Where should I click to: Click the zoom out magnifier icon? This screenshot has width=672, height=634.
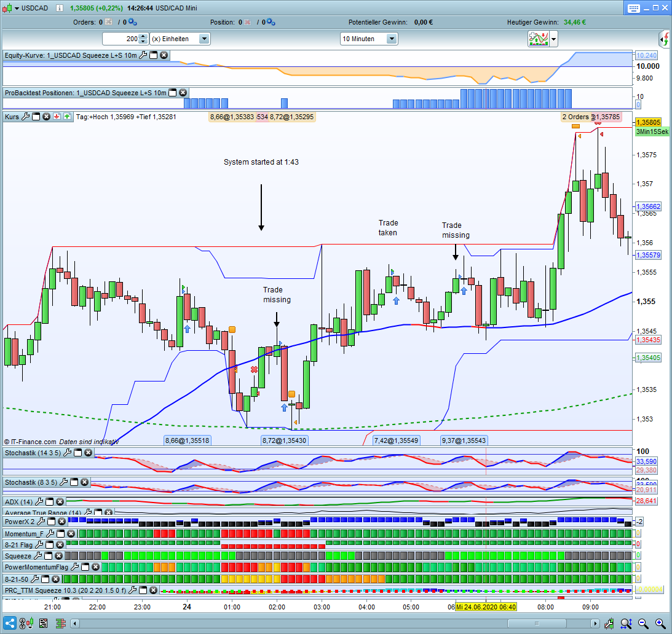(x=643, y=624)
